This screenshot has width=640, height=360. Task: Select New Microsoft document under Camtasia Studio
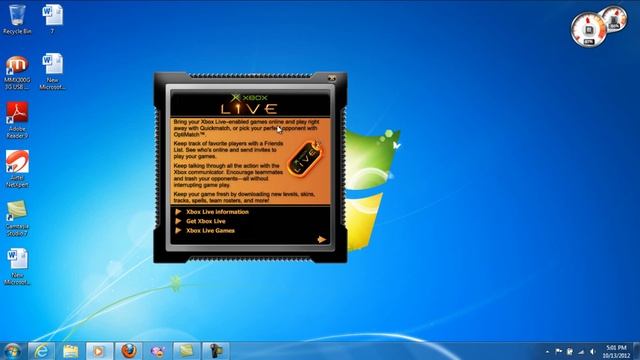pos(17,267)
